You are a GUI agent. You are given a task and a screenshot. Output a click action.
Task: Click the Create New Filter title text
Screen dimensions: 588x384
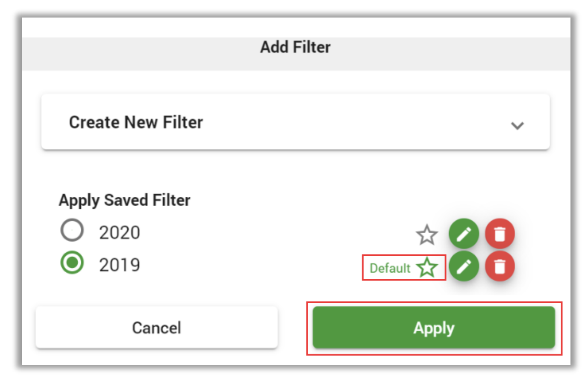tap(136, 122)
